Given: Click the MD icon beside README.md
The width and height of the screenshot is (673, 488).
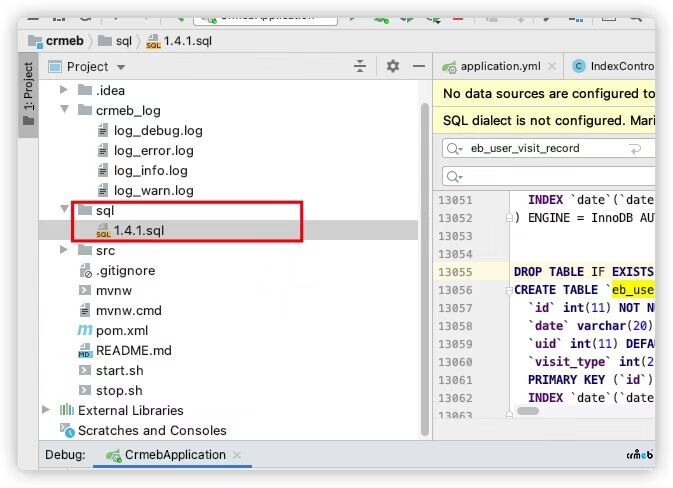Looking at the screenshot, I should (85, 351).
